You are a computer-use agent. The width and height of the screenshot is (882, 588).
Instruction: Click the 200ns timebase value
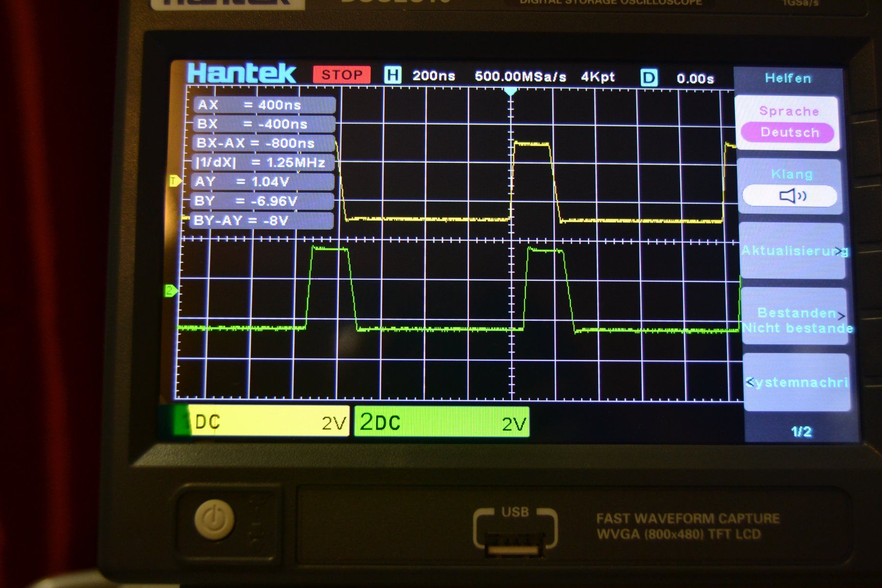(434, 76)
